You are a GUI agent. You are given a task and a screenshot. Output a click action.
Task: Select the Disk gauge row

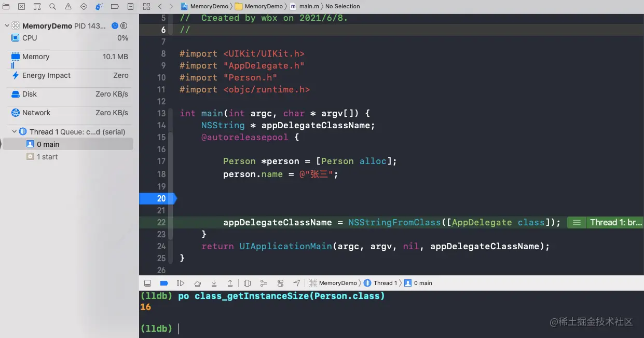70,94
